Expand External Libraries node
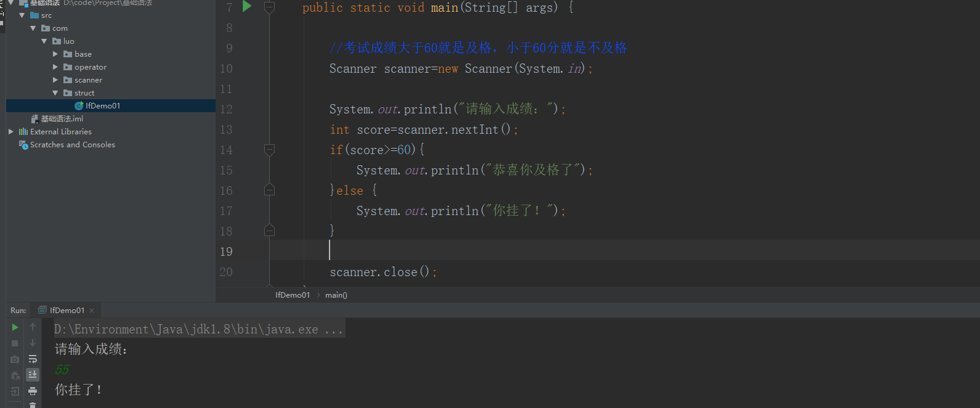Image resolution: width=980 pixels, height=408 pixels. click(11, 132)
